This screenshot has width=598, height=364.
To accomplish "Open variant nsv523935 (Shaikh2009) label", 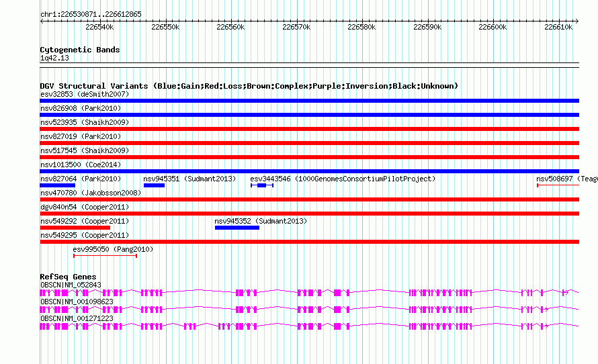I will point(85,122).
